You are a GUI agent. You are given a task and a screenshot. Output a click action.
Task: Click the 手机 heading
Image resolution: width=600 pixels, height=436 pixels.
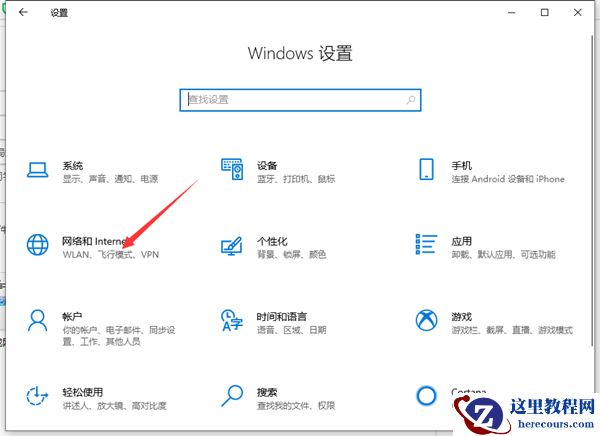coord(461,166)
